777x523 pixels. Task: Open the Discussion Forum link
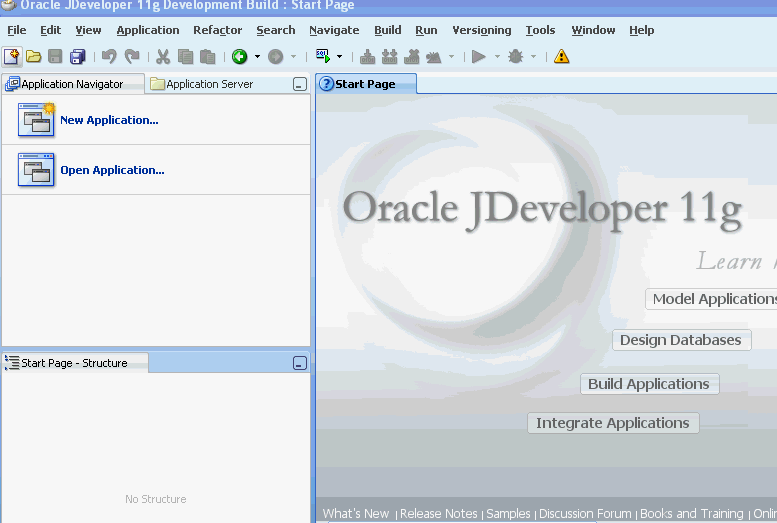pyautogui.click(x=585, y=514)
